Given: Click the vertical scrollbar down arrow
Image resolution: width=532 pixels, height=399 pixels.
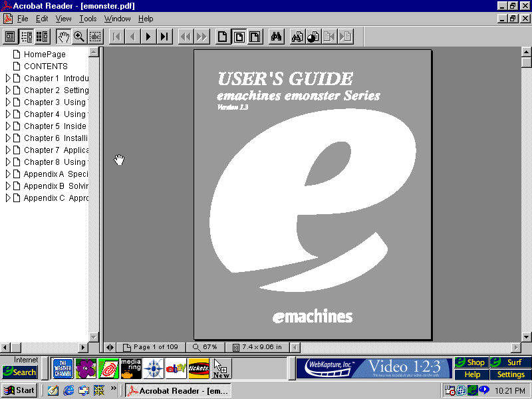Looking at the screenshot, I should click(527, 336).
